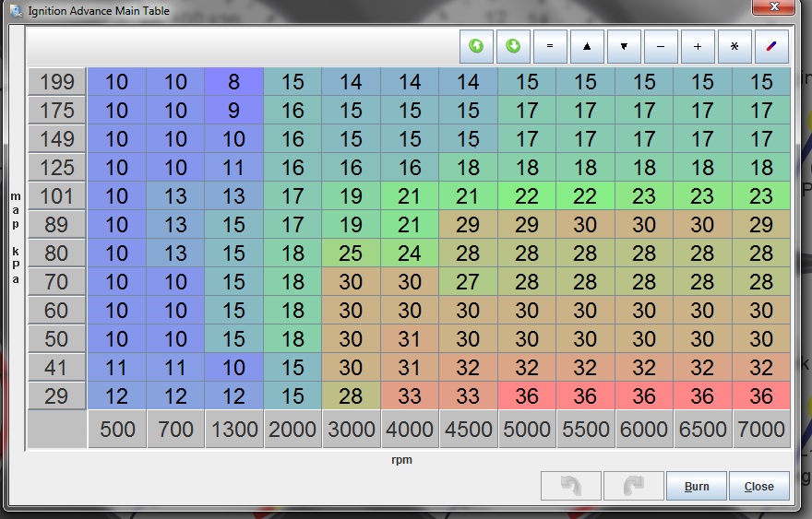The image size is (812, 519).
Task: Select cell 28 at 29 kPa, 3000 rpm
Action: click(x=352, y=396)
